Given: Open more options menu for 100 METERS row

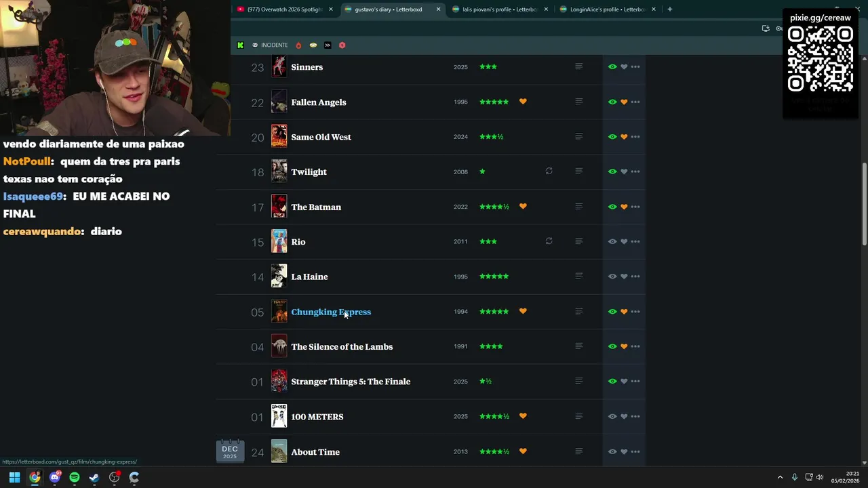Looking at the screenshot, I should pyautogui.click(x=635, y=416).
